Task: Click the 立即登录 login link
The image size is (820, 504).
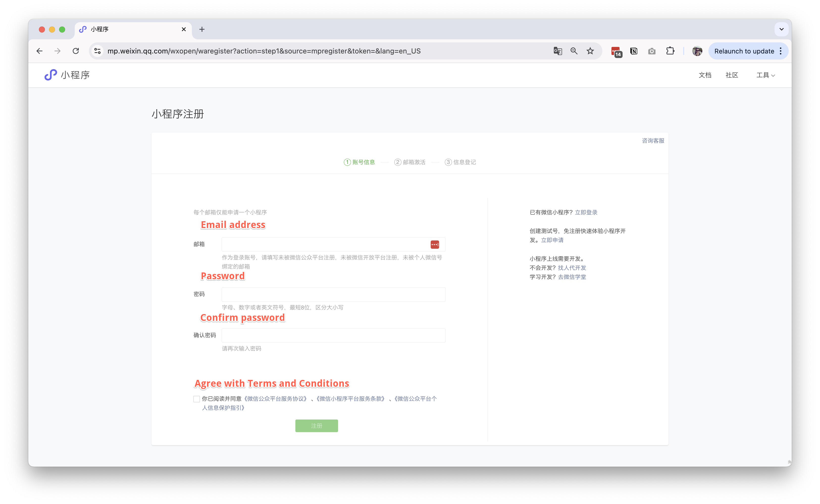Action: point(586,212)
